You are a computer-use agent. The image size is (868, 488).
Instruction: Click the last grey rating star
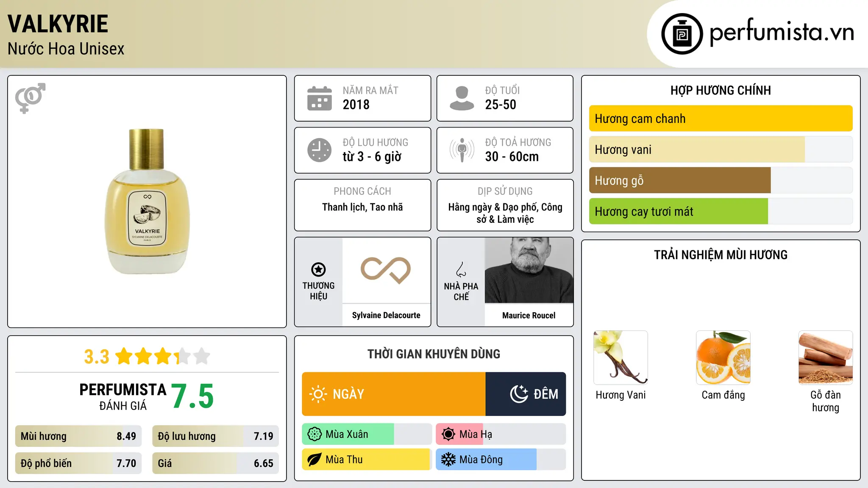(x=202, y=356)
